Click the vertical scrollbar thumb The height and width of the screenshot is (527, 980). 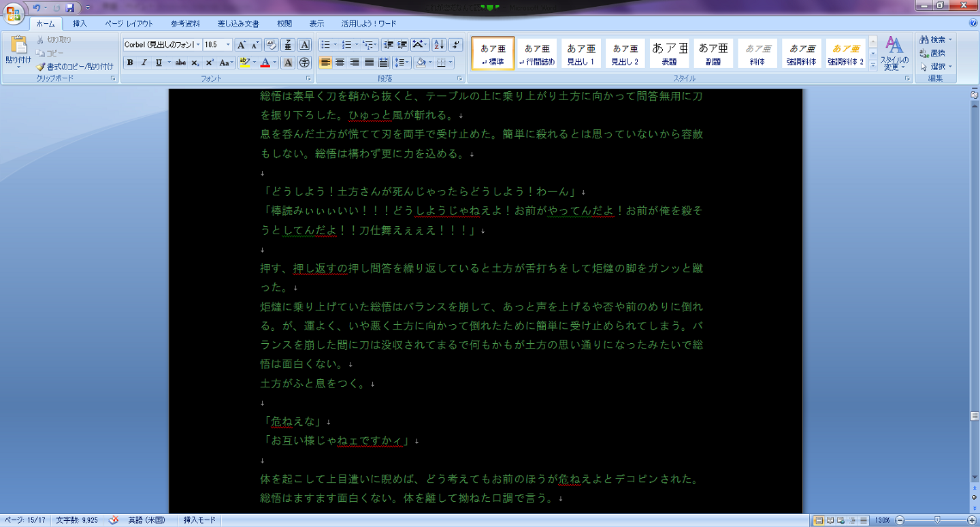point(974,416)
